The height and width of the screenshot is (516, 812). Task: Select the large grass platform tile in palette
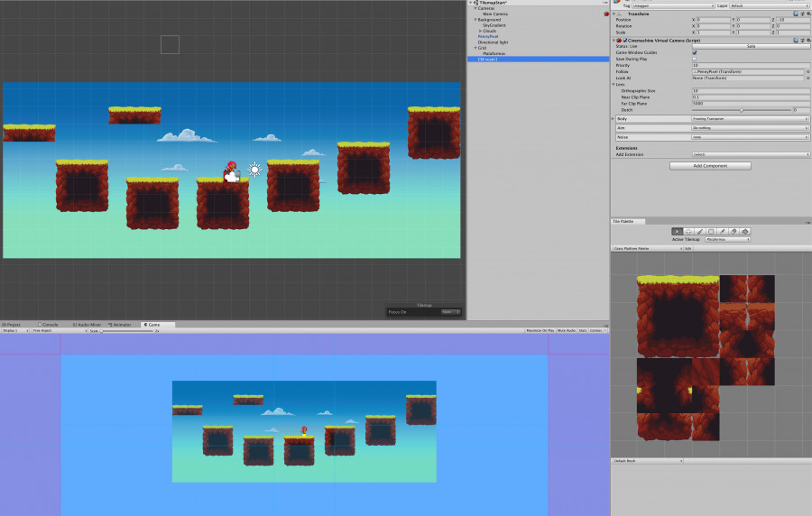pyautogui.click(x=678, y=316)
